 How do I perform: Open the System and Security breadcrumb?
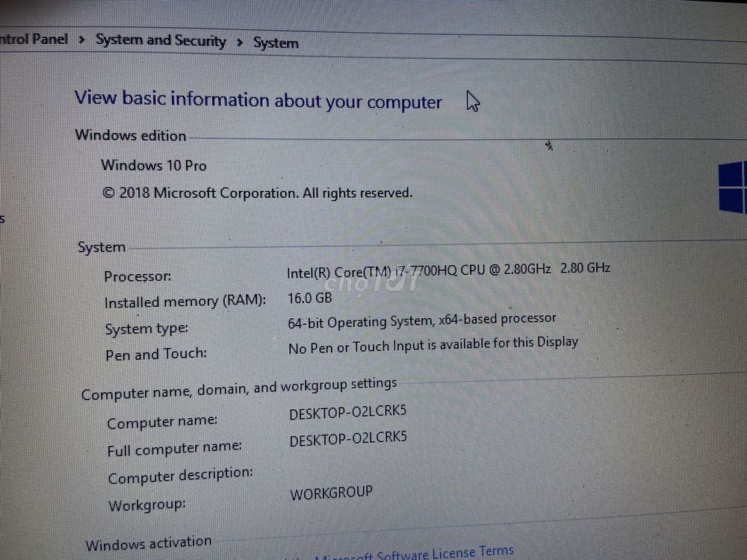pyautogui.click(x=161, y=40)
